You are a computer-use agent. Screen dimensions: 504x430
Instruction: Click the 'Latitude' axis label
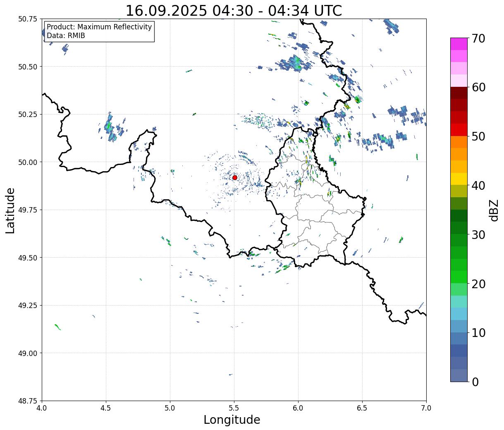tap(10, 210)
